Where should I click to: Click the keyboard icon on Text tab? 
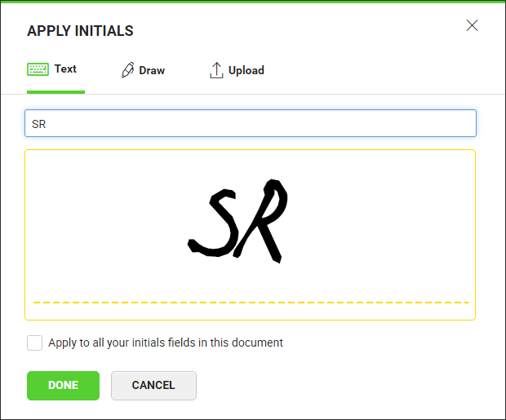pos(38,69)
